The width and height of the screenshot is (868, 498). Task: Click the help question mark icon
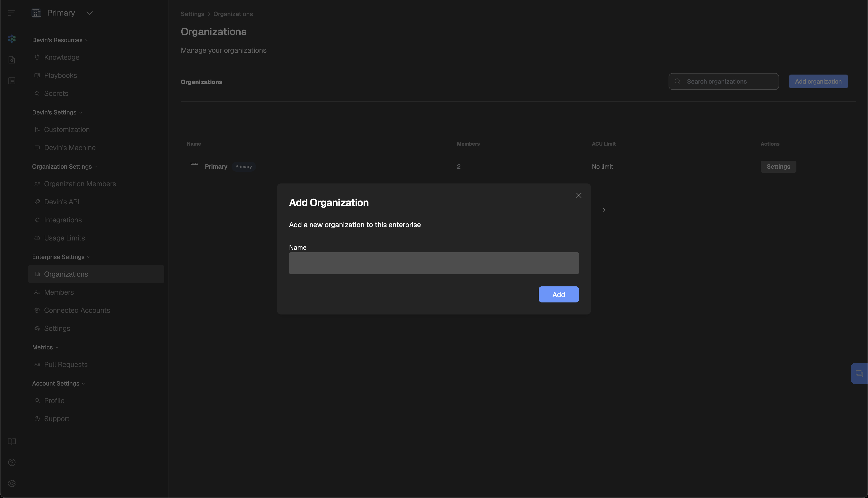pyautogui.click(x=12, y=462)
